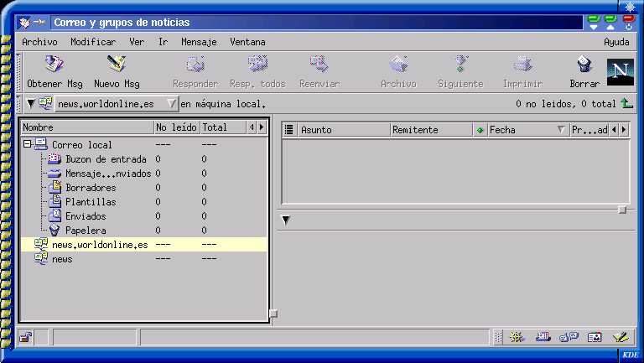This screenshot has height=363, width=644.
Task: Click the menu bar collapse grip handle
Action: coord(18,72)
